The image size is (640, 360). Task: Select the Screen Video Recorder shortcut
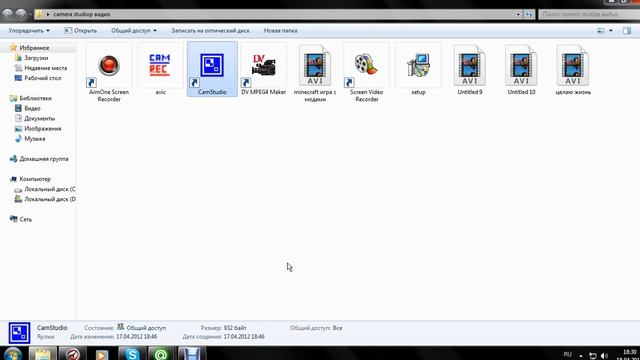[367, 72]
